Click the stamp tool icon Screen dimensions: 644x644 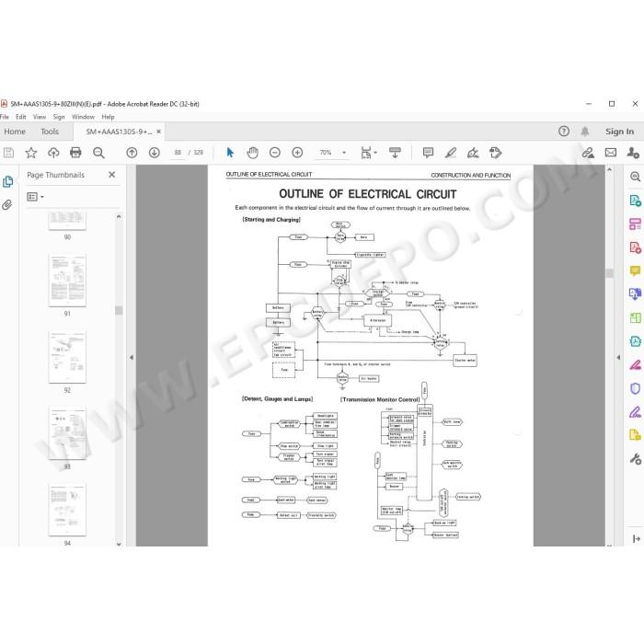pyautogui.click(x=495, y=153)
